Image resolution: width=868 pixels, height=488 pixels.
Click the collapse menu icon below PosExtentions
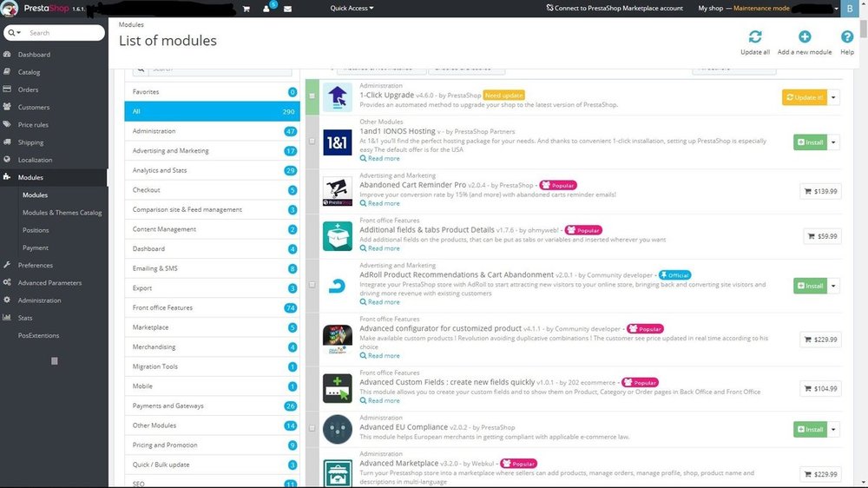[54, 360]
